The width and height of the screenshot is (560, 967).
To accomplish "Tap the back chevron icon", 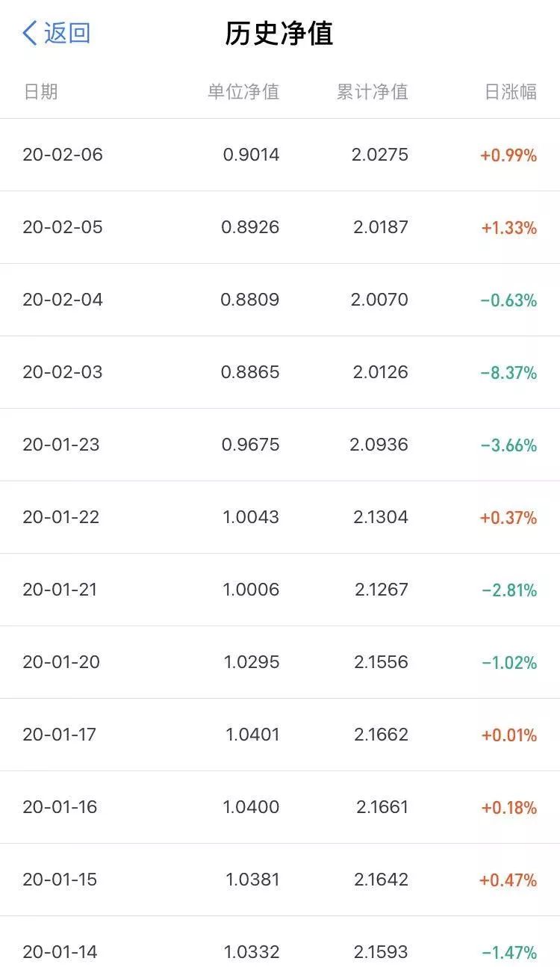I will [29, 33].
